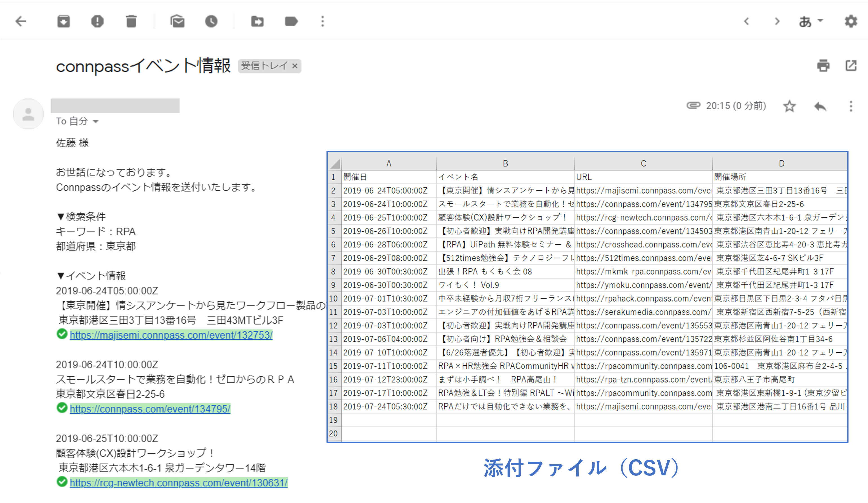The height and width of the screenshot is (503, 868).
Task: Open Gmail settings gear
Action: point(851,21)
